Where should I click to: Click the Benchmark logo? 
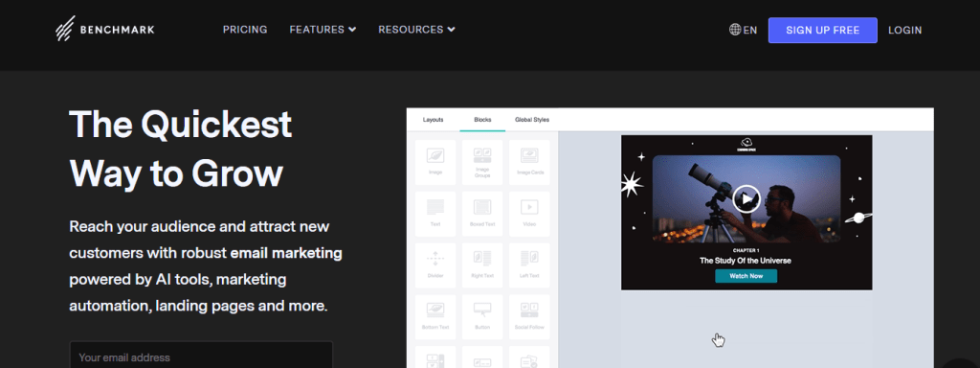point(104,29)
